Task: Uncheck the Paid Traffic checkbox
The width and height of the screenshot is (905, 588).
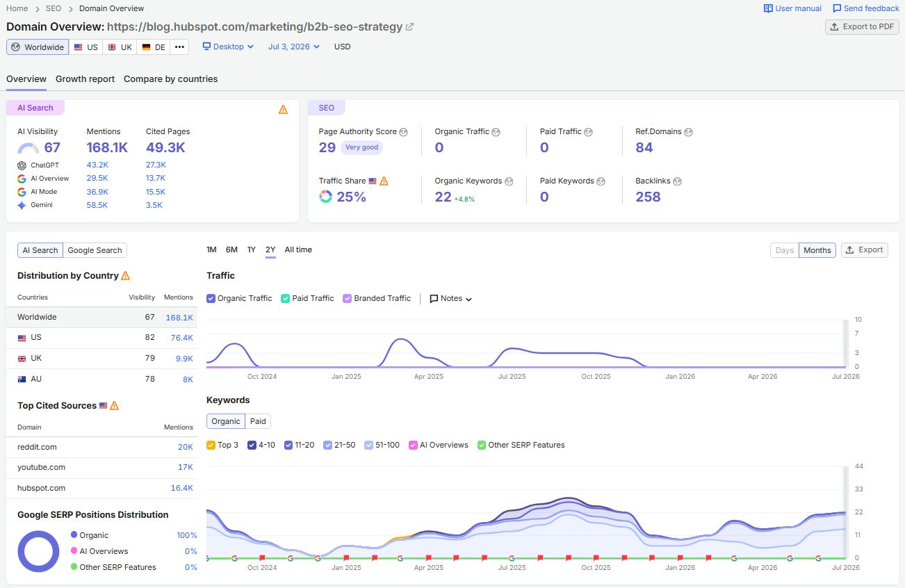Action: click(x=285, y=298)
